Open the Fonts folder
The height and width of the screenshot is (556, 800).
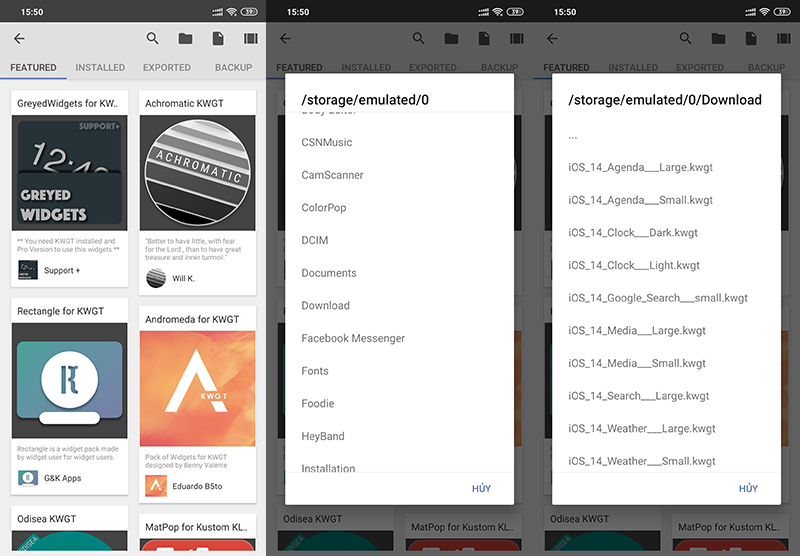point(399,371)
